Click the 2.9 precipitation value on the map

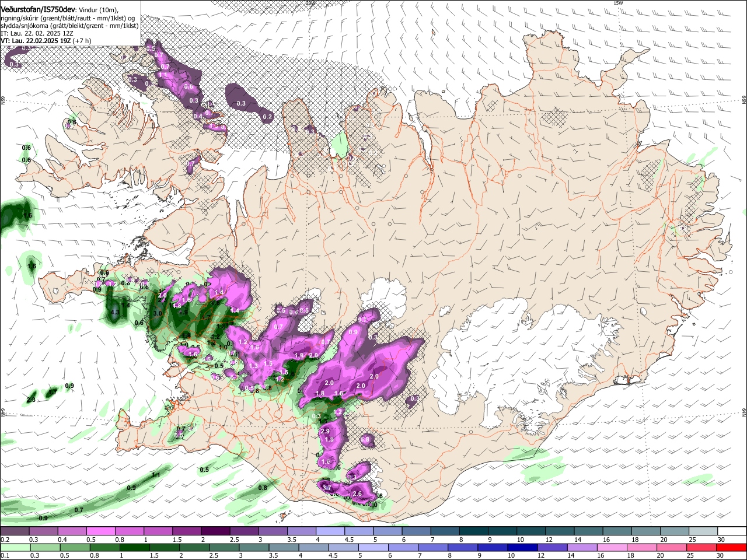326,431
